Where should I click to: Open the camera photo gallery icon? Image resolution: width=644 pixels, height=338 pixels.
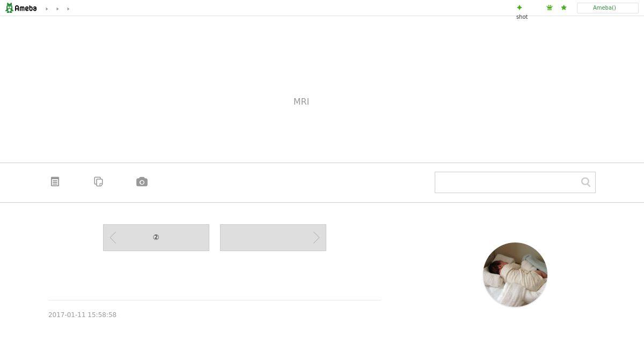tap(142, 182)
